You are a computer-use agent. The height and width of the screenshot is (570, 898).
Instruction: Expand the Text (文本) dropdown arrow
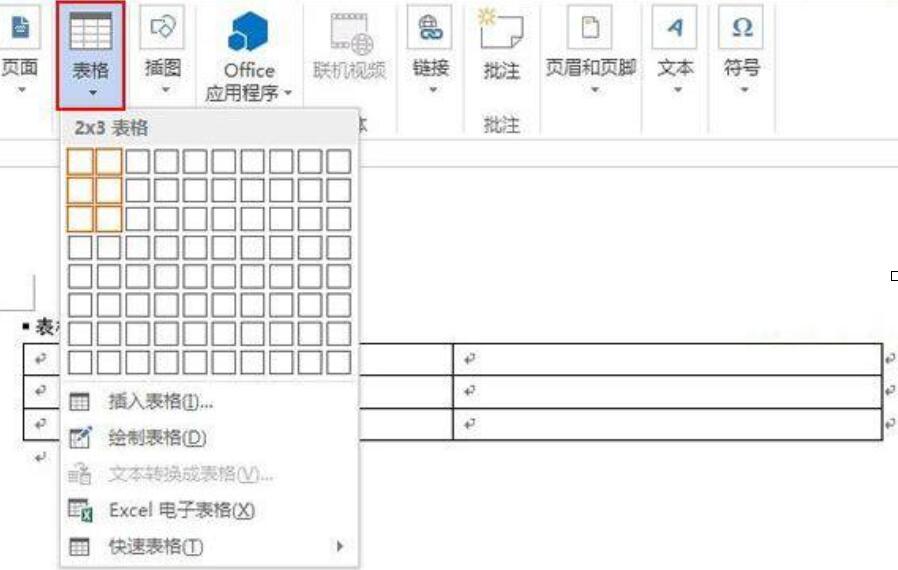(678, 90)
